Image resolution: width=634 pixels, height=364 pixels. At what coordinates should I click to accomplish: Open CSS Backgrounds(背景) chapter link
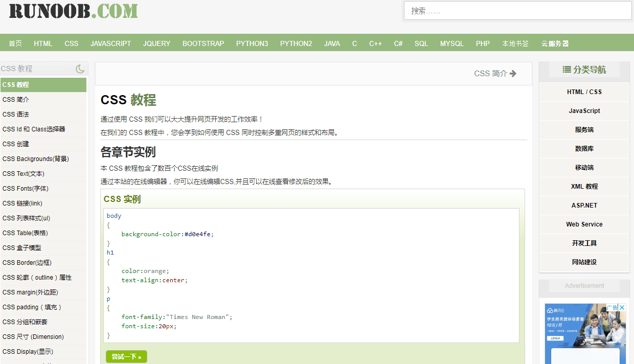click(36, 159)
